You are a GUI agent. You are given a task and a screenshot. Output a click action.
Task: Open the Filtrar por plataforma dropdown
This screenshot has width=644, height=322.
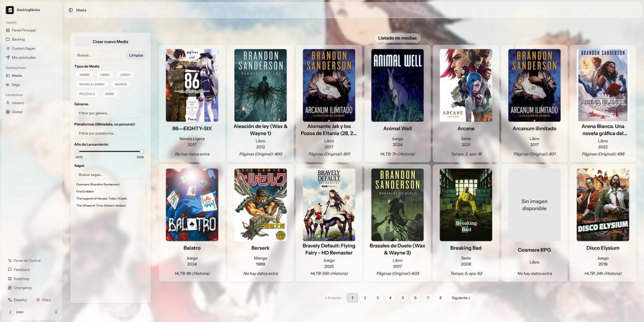108,133
